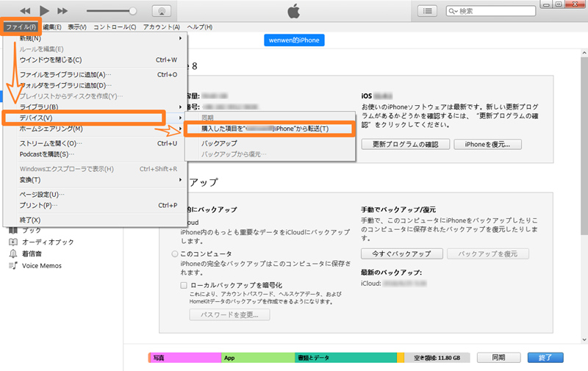This screenshot has height=371, width=588.
Task: Enable ローカルバックアップを暗号化 checkbox
Action: click(184, 285)
